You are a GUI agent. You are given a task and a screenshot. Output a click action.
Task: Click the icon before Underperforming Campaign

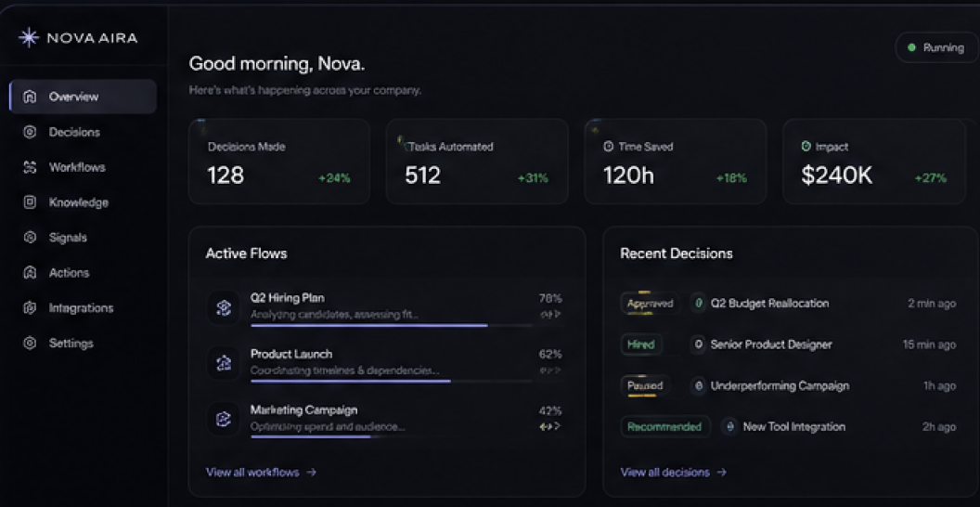698,385
